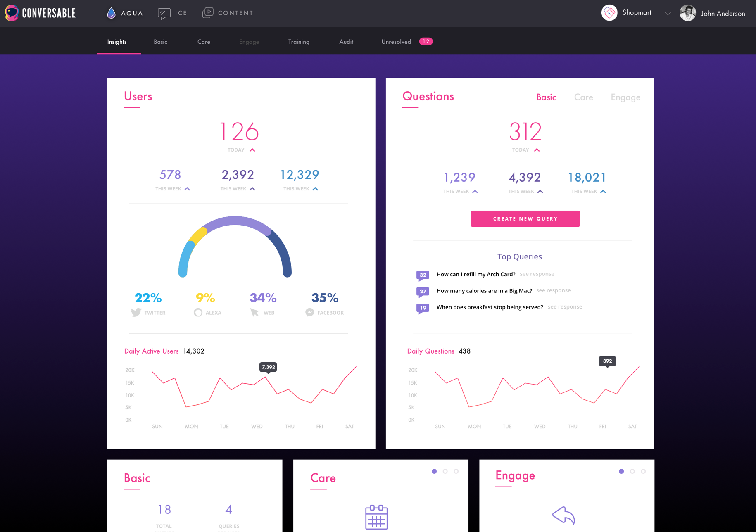Click the Facebook Messenger icon

tap(310, 313)
